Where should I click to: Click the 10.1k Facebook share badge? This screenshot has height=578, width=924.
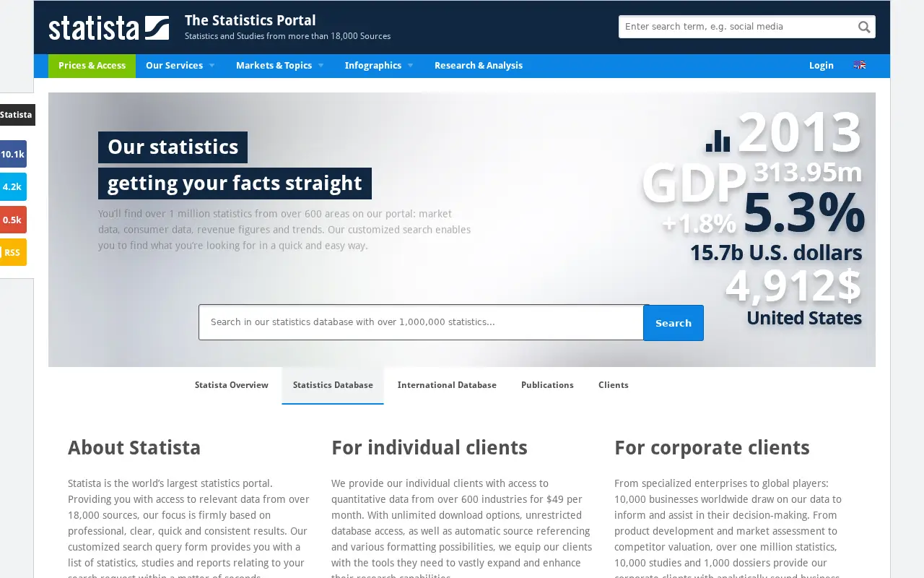point(12,154)
